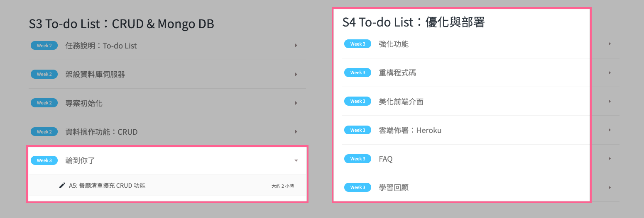The image size is (644, 218).
Task: Open the 重構程式碼 lesson row
Action: click(x=397, y=73)
